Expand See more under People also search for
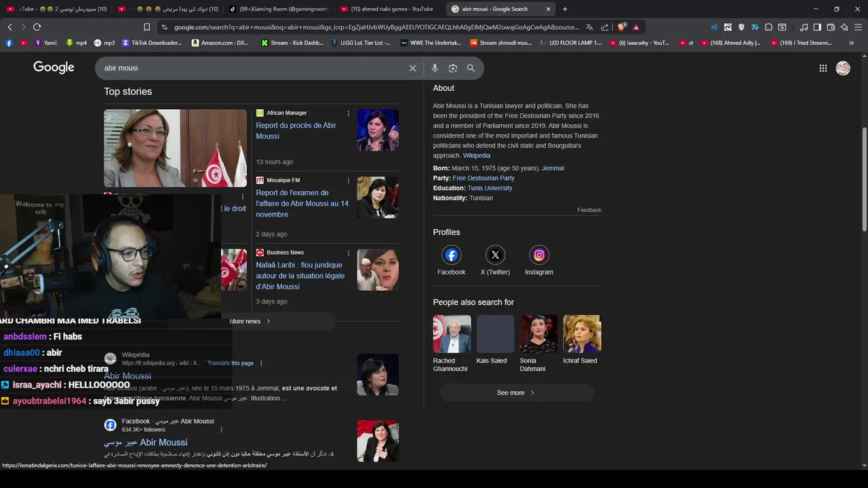868x488 pixels. coord(517,392)
